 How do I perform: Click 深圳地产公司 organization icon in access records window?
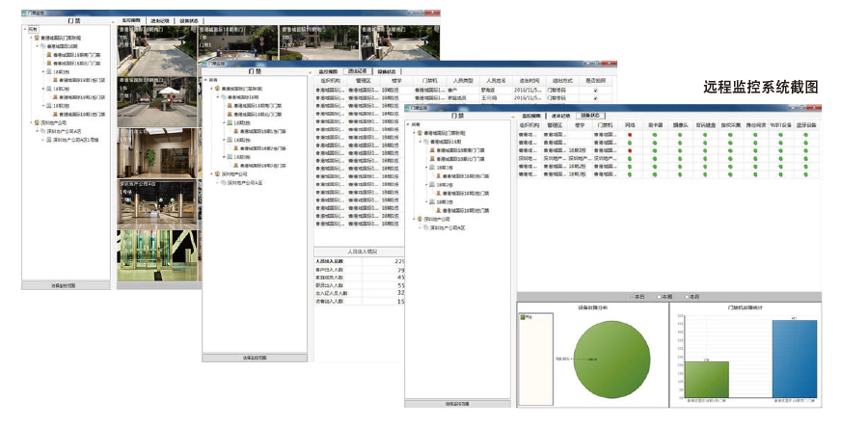[x=218, y=173]
